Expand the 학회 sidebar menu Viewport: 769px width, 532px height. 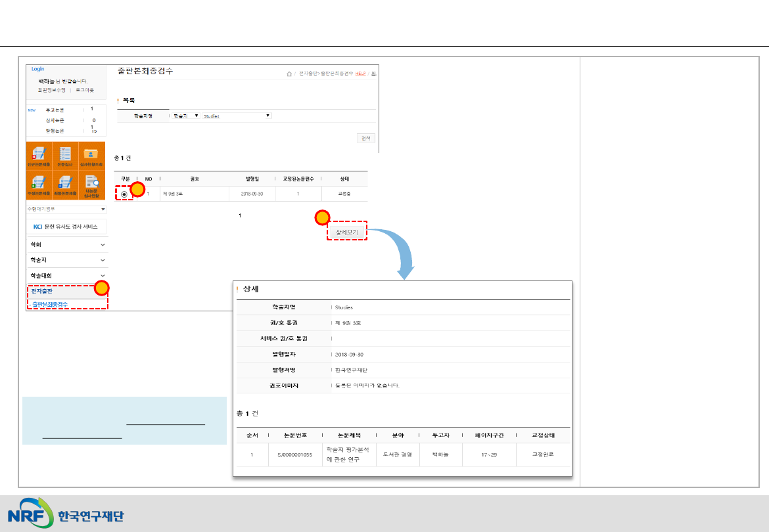(x=66, y=244)
